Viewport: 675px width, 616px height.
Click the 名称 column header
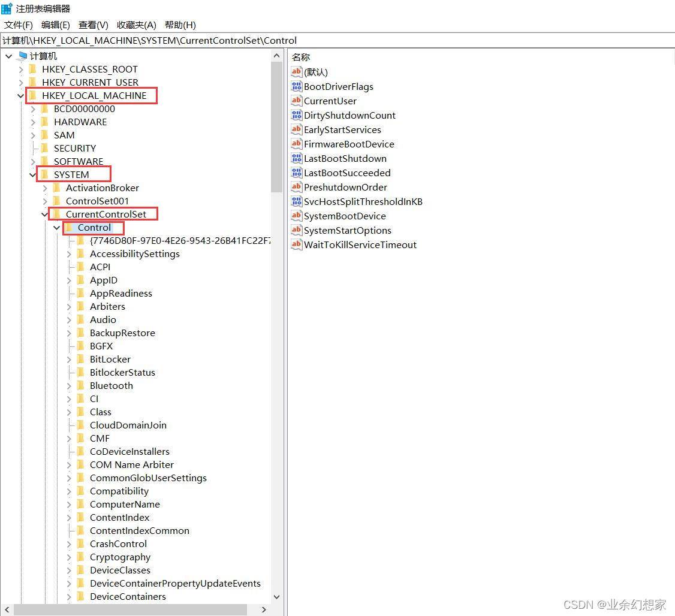click(302, 57)
